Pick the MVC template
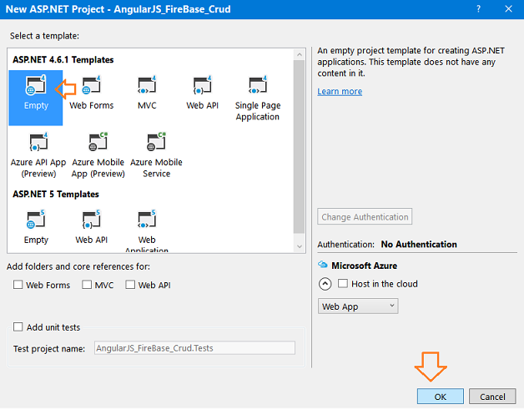 (147, 93)
